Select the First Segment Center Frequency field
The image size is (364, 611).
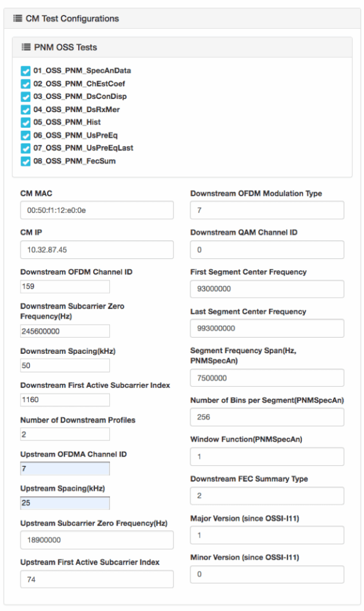tap(267, 289)
